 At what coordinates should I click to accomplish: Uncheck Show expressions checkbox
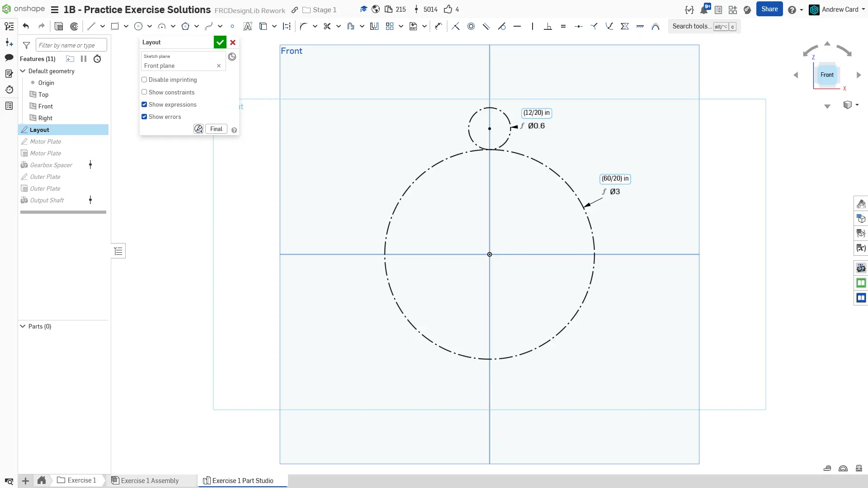pyautogui.click(x=144, y=104)
